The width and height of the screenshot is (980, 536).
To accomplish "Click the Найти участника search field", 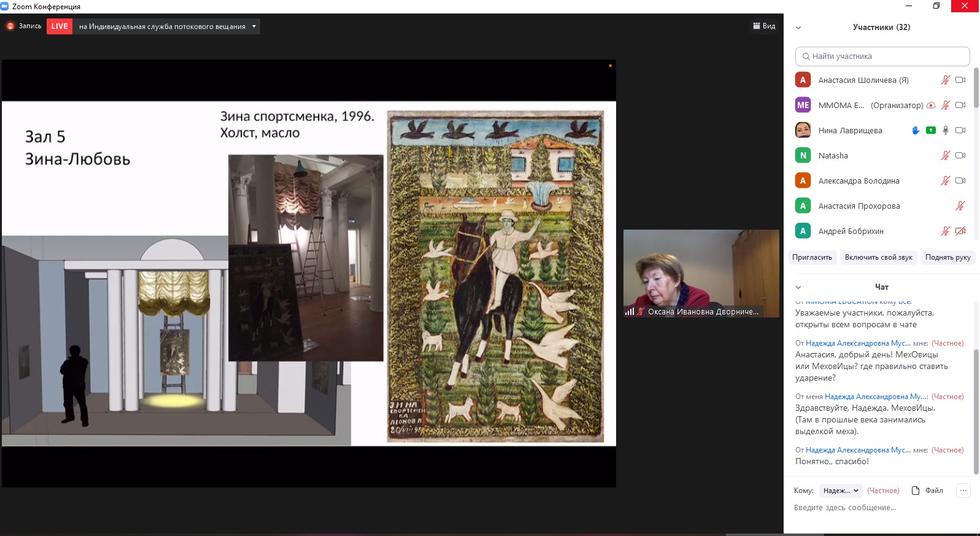I will tap(882, 56).
